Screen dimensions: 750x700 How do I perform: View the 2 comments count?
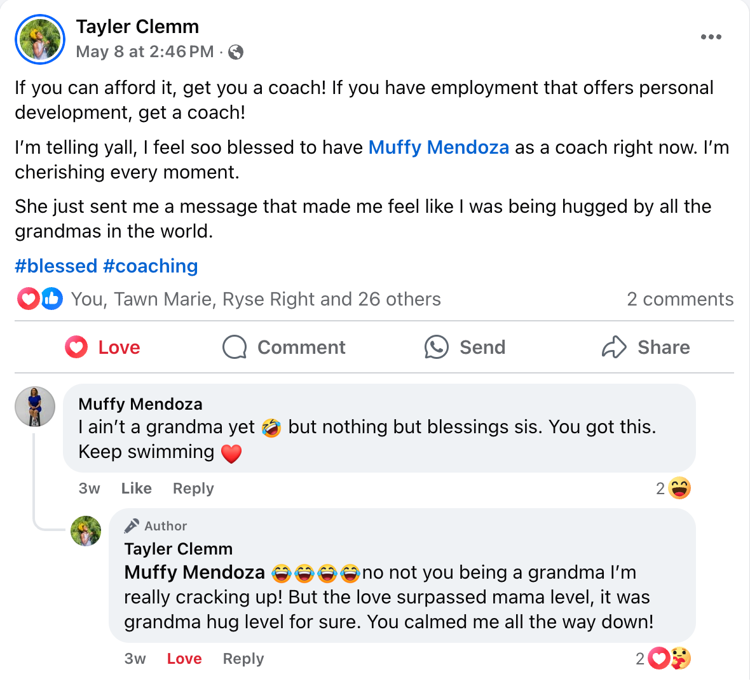point(680,299)
